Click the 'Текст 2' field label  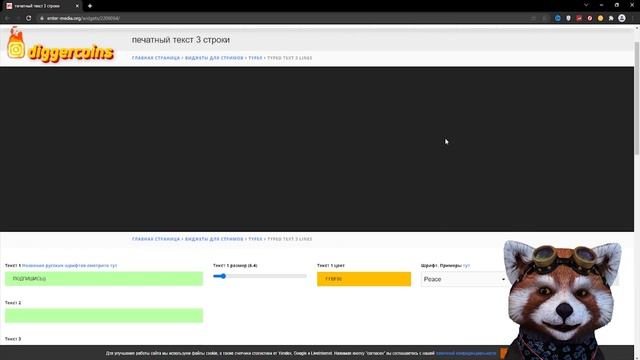point(13,303)
